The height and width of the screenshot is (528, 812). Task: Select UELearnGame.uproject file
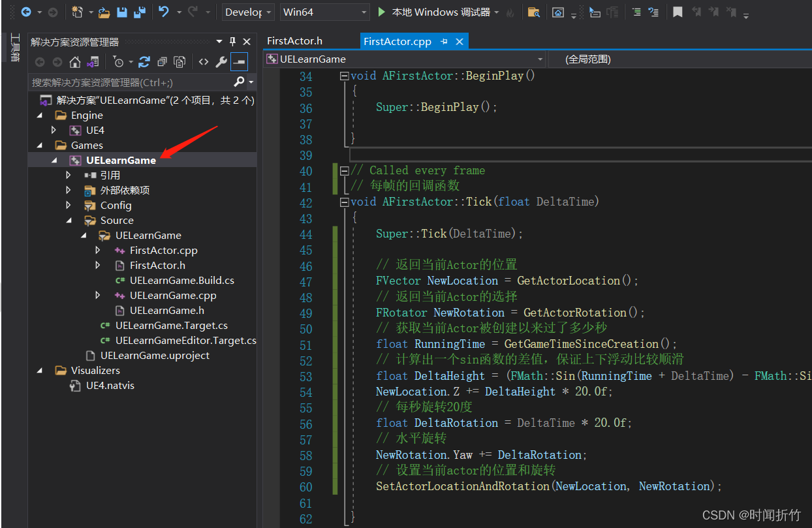pos(155,355)
